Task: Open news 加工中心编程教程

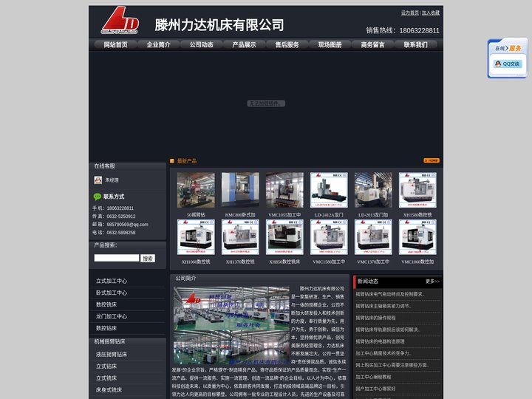Action: [374, 377]
